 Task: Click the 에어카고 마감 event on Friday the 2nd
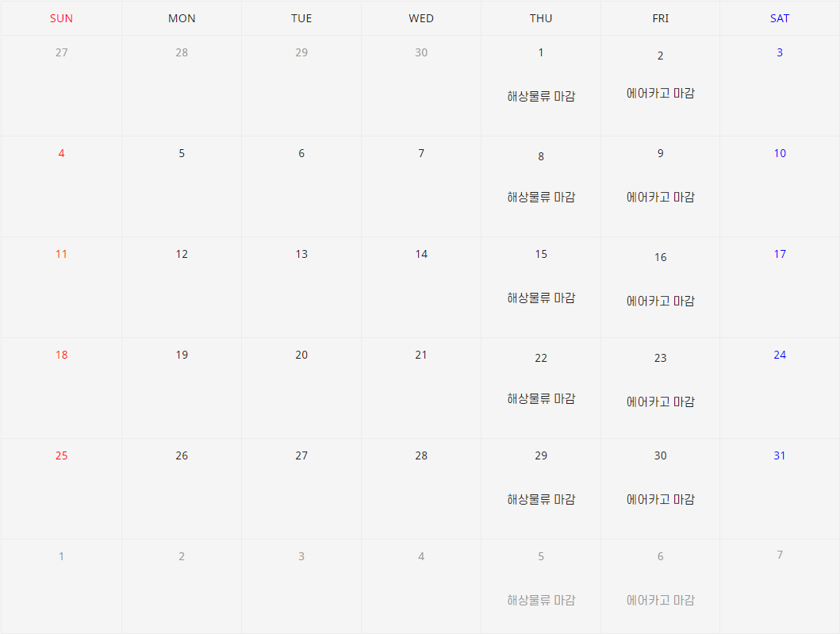[660, 94]
